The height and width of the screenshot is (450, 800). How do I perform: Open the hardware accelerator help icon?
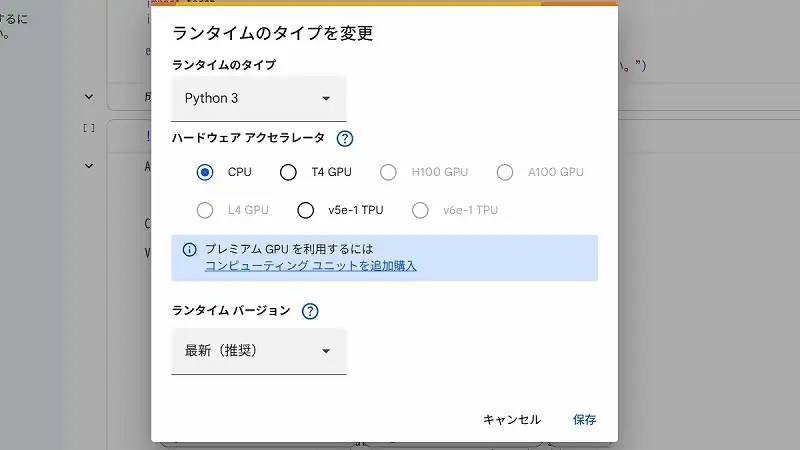(x=345, y=139)
